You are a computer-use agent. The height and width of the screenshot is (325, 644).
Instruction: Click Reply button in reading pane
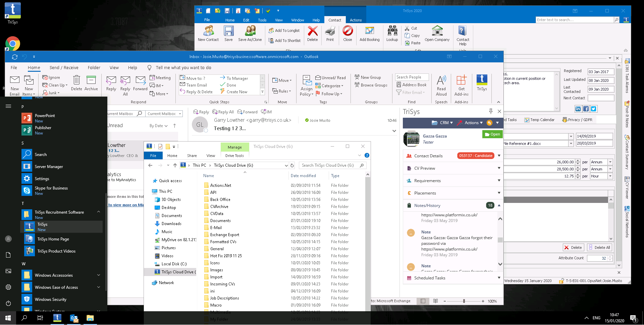tap(201, 112)
